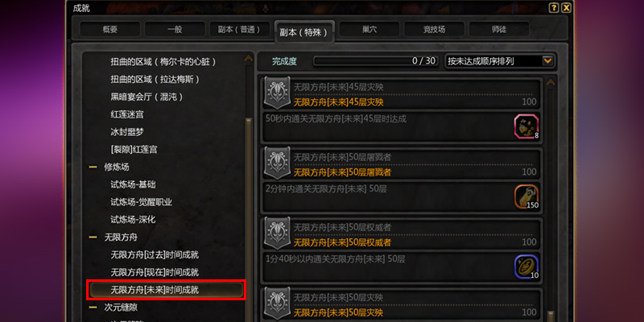Click the blue gold-coin reward icon showing 10
Viewport: 644px width, 322px height.
(x=526, y=267)
